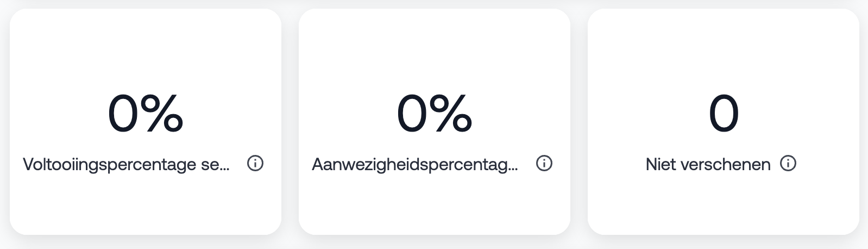Open the Niet verschenen statistics card
868x249 pixels.
[724, 122]
